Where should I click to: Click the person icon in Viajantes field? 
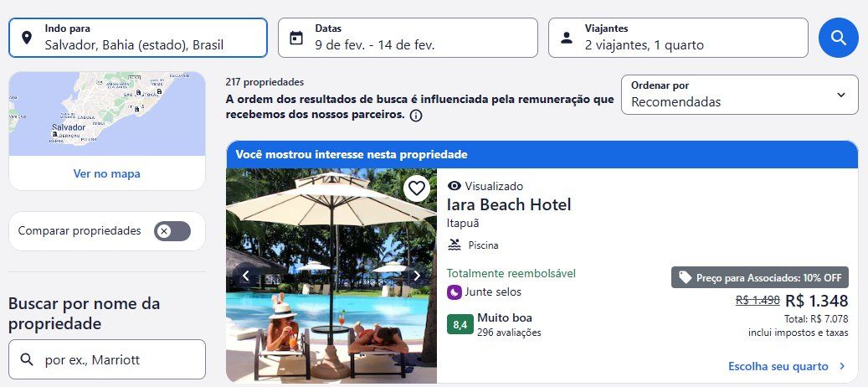click(x=567, y=38)
